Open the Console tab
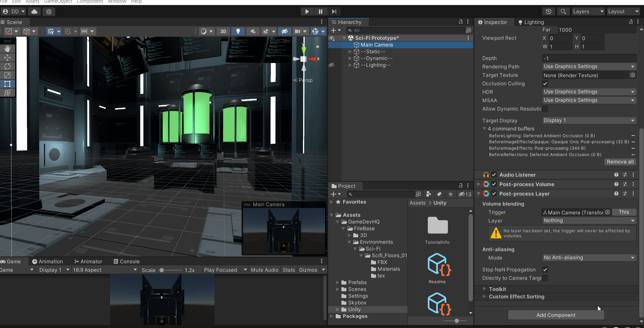The width and height of the screenshot is (644, 328). (127, 262)
